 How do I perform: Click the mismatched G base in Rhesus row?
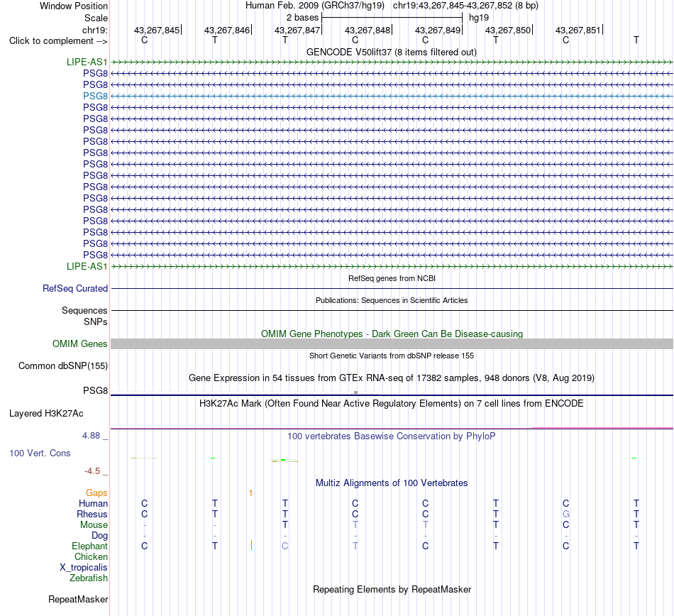coord(565,514)
